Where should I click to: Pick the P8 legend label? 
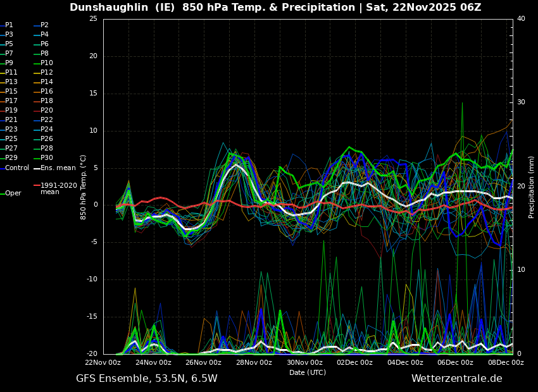(44, 54)
